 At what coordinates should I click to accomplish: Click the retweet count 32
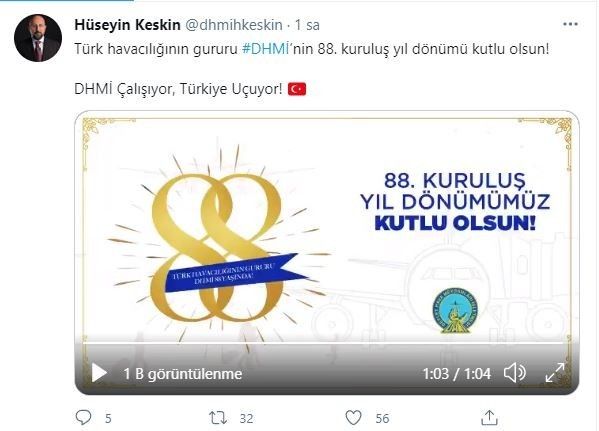tap(246, 418)
